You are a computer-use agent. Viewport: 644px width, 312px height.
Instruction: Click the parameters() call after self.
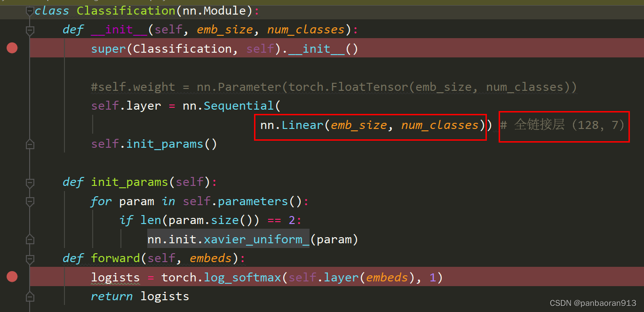point(260,201)
